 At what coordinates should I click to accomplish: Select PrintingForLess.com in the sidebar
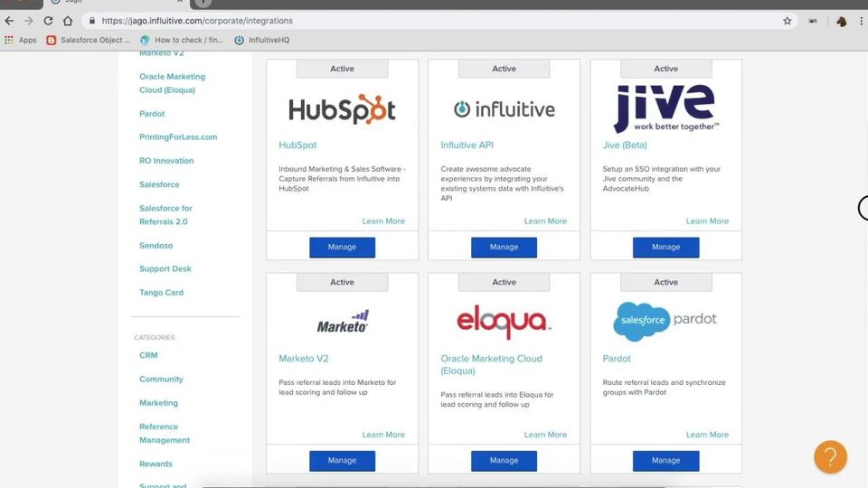click(178, 137)
